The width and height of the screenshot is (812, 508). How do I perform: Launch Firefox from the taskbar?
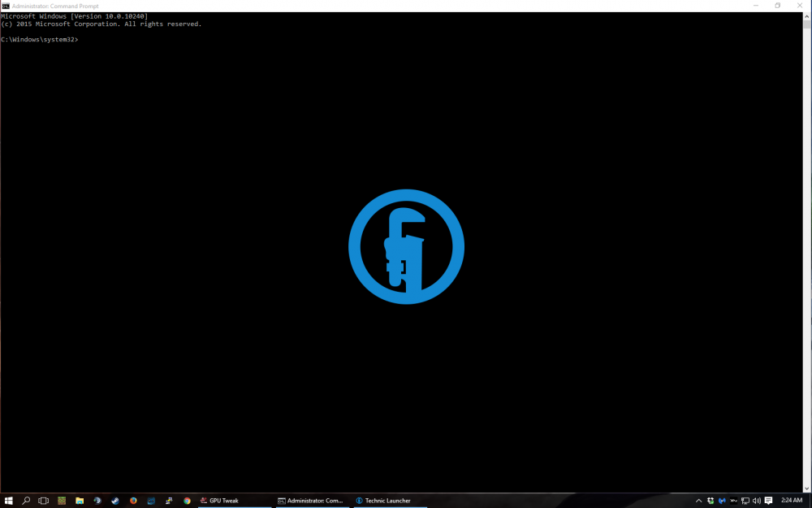pos(133,501)
